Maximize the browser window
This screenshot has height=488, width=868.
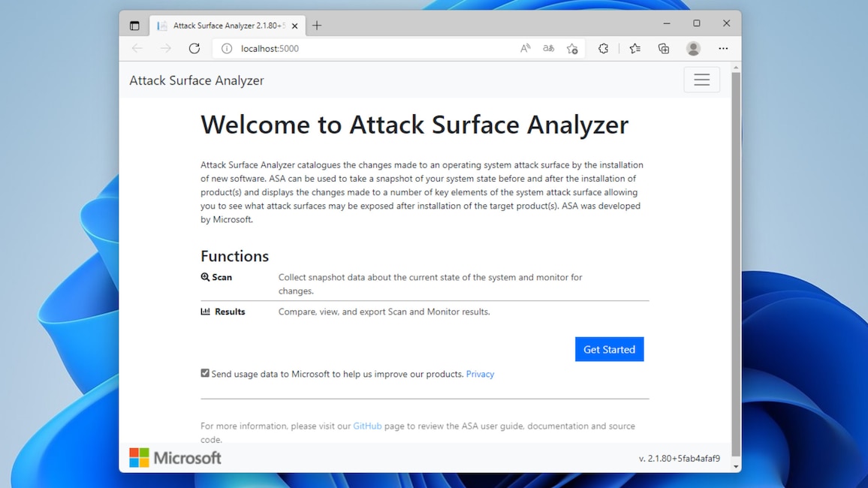(x=696, y=23)
